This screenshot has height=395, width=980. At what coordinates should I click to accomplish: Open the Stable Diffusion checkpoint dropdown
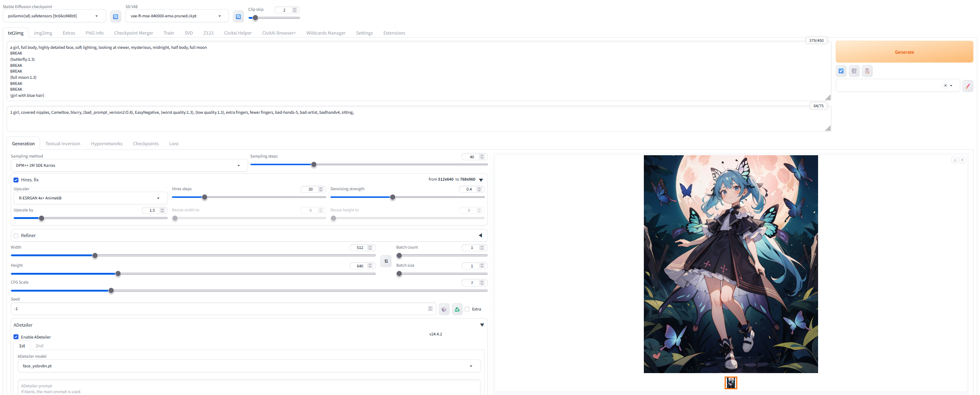click(54, 16)
